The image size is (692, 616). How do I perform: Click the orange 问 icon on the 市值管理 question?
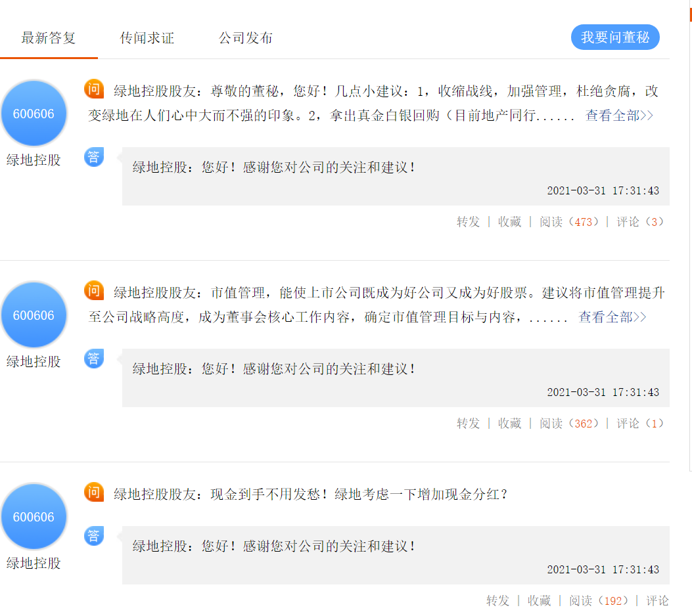(x=94, y=291)
